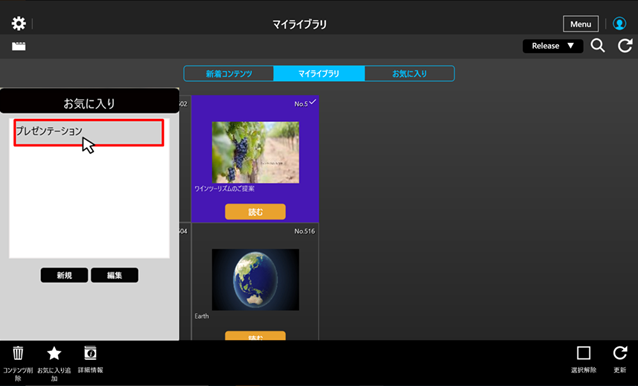Click the folder icon below the gear
The image size is (638, 386).
pos(19,46)
